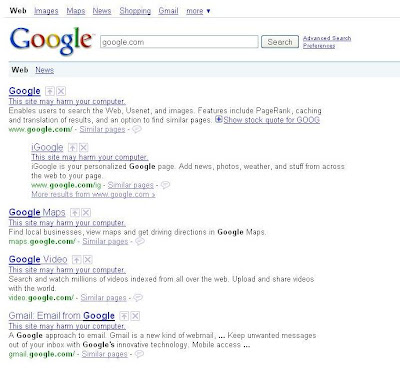Open Similar pages for maps.google.com
This screenshot has height=374, width=400.
(x=105, y=241)
